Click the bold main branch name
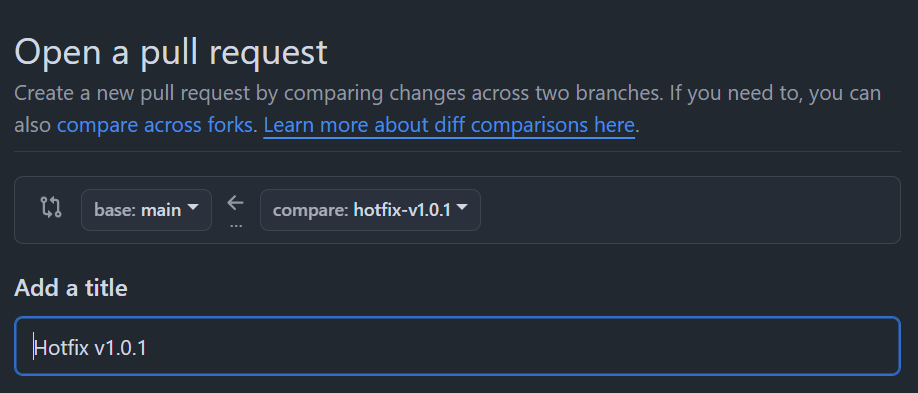The image size is (918, 393). point(161,210)
